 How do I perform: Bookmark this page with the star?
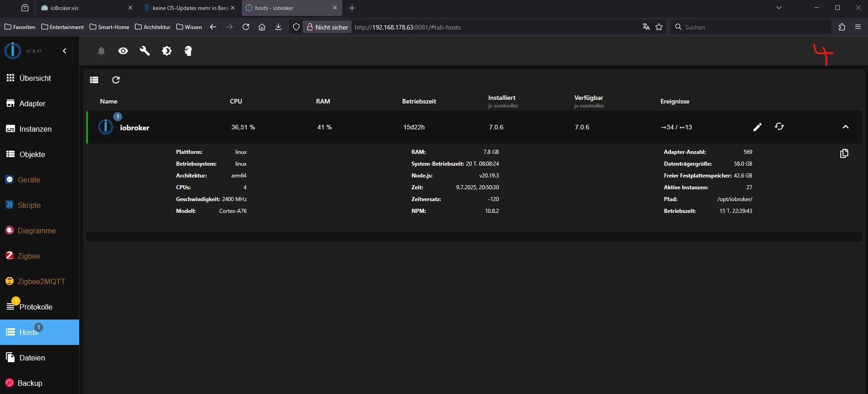click(x=659, y=27)
